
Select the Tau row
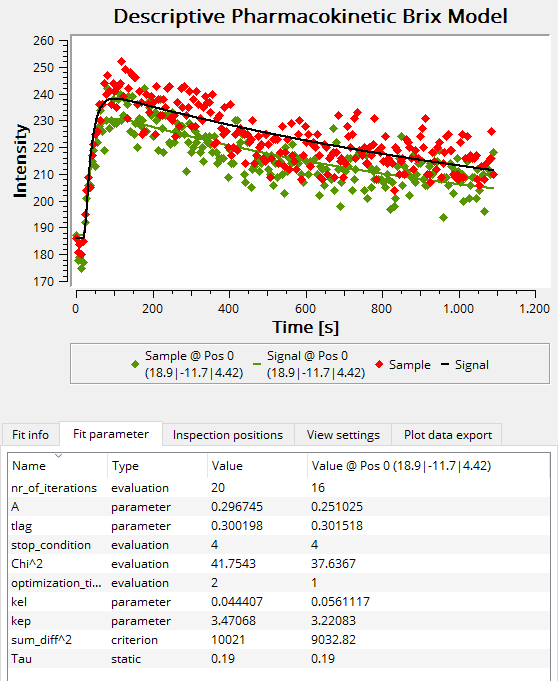click(279, 659)
